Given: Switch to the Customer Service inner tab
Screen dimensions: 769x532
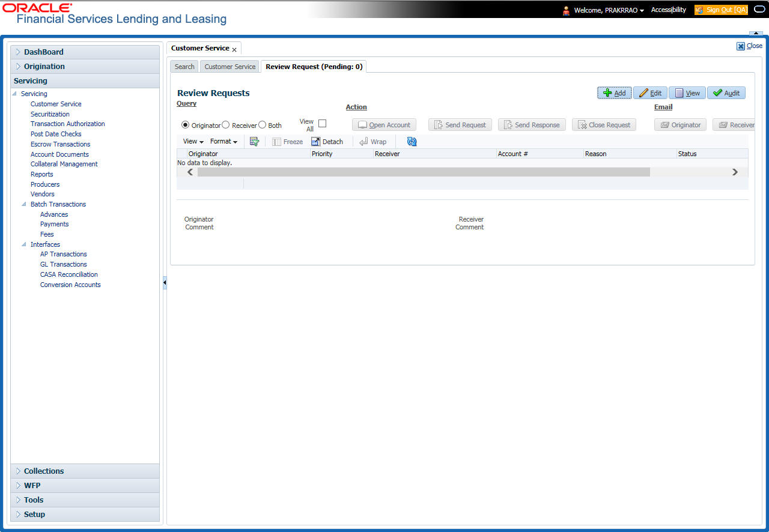Looking at the screenshot, I should [x=230, y=67].
